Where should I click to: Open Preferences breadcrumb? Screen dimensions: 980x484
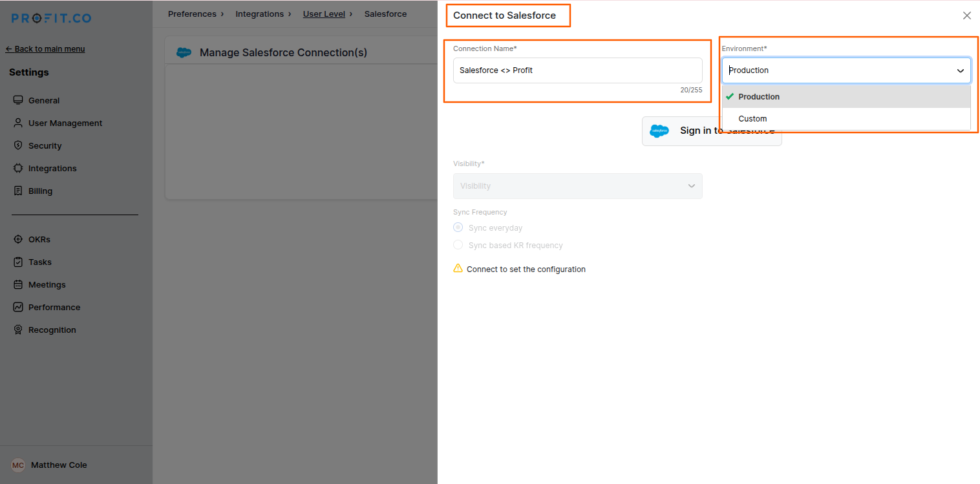coord(192,14)
